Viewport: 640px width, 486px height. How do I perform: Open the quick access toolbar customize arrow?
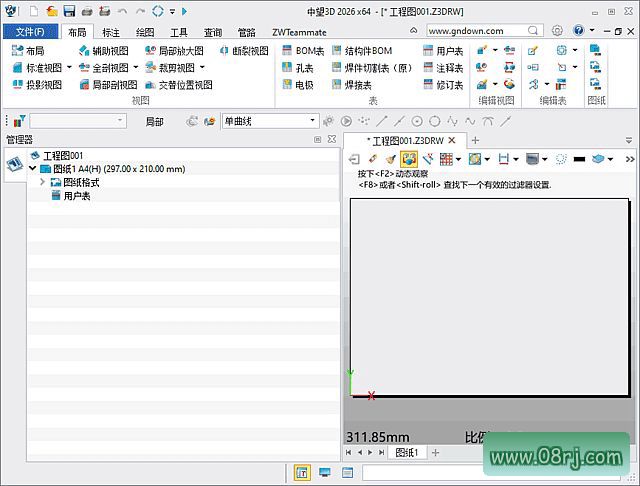173,11
